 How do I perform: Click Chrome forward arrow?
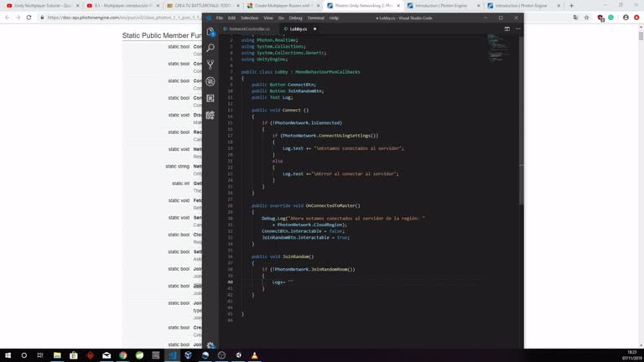tap(18, 18)
